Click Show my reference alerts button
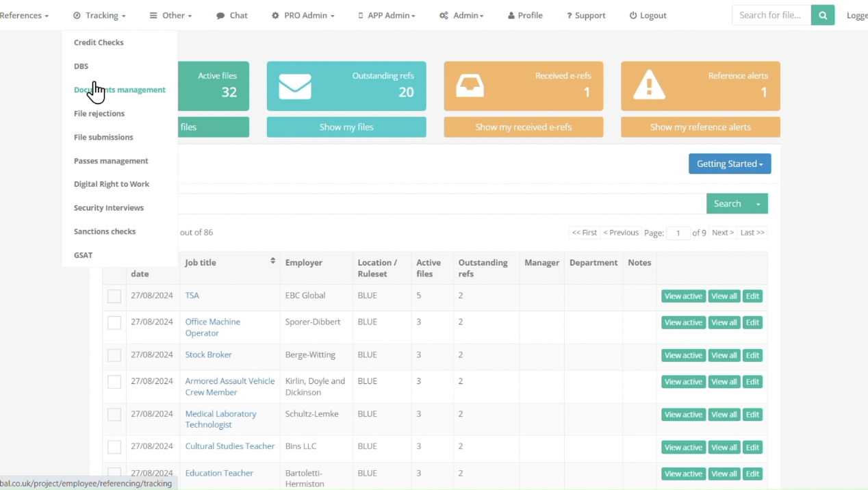868x490 pixels. pyautogui.click(x=700, y=127)
